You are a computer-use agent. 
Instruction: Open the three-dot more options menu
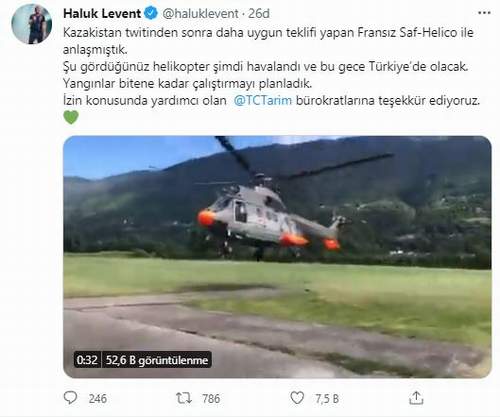484,13
